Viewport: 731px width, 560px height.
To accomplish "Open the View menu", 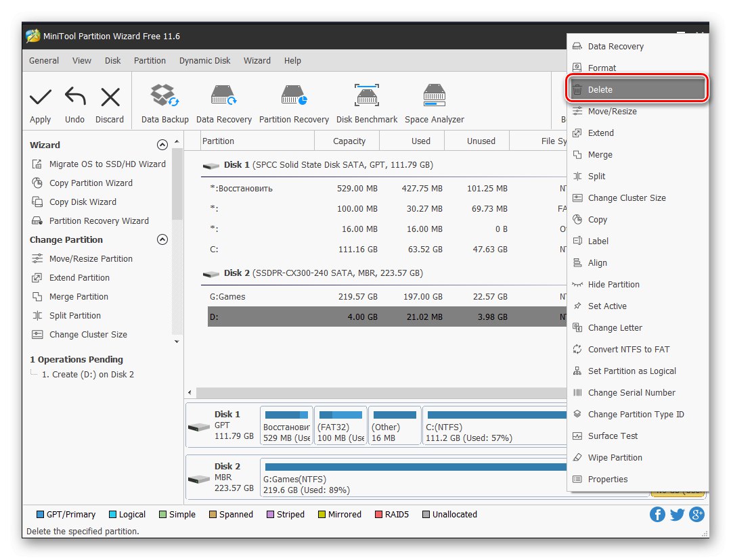I will coord(82,61).
